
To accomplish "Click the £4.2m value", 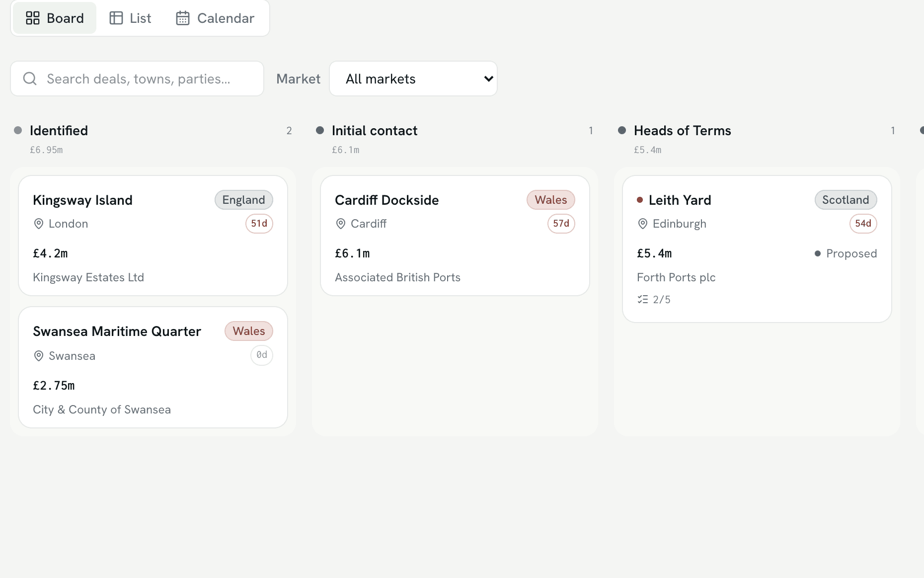I will [x=50, y=253].
